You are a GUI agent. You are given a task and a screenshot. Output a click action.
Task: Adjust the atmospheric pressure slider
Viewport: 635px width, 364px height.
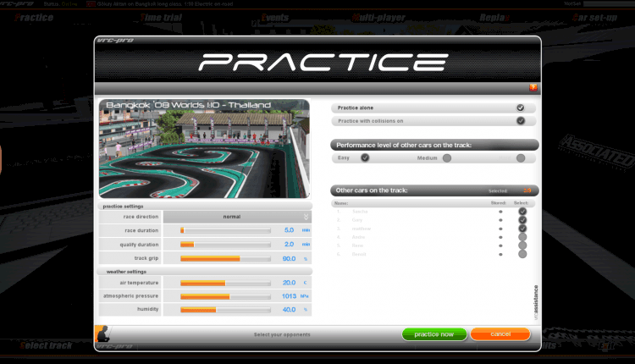click(225, 296)
